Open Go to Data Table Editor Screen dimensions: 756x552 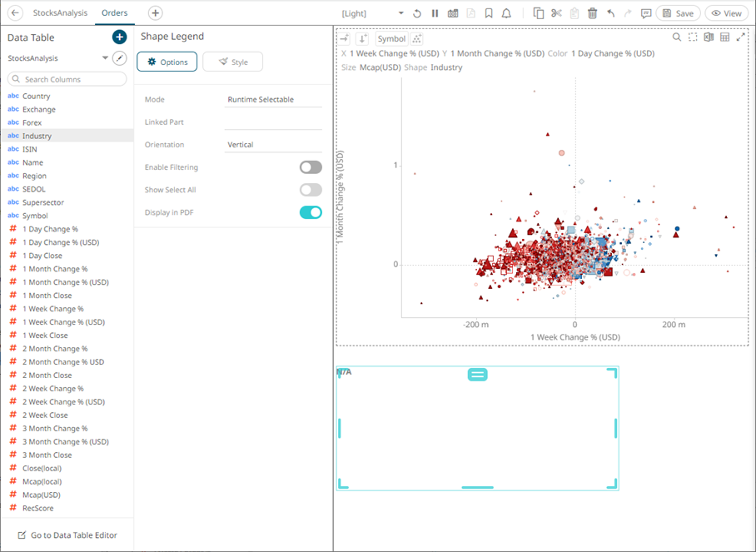tap(67, 535)
